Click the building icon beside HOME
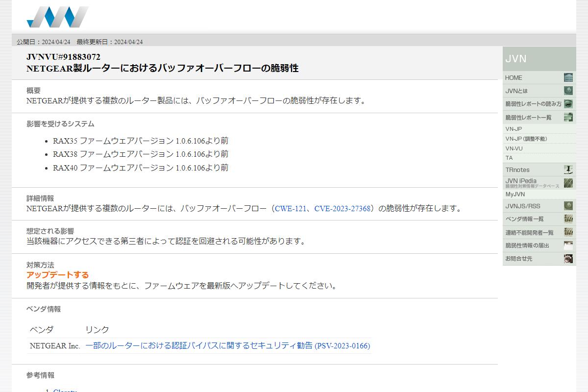588x392 pixels. pos(568,78)
